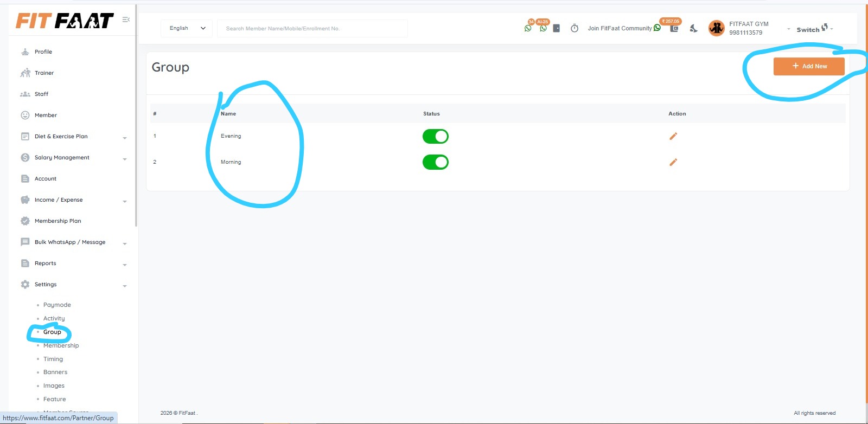Expand the Bulk WhatsApp / Message menu

point(73,242)
